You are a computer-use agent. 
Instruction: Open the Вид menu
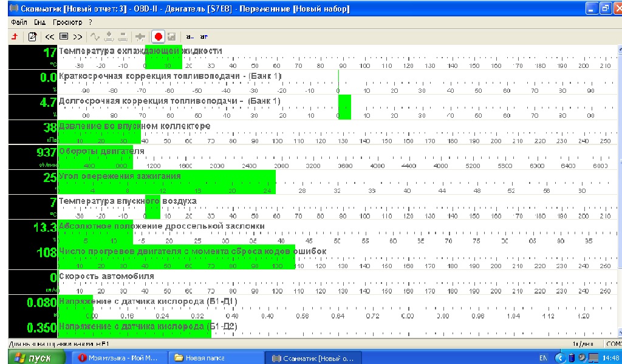[x=39, y=22]
